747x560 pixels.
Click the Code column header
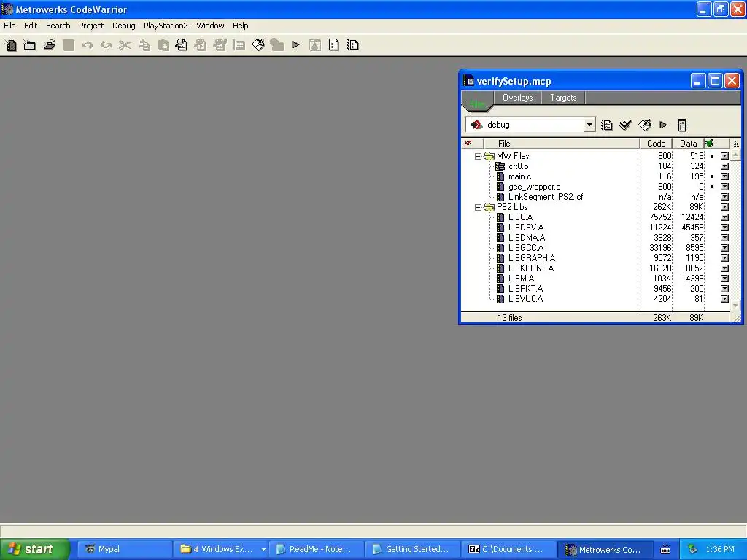[x=656, y=144]
